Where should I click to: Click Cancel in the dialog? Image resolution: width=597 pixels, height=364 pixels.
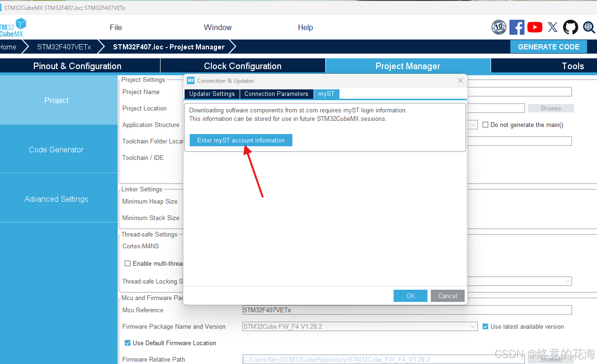coord(448,296)
